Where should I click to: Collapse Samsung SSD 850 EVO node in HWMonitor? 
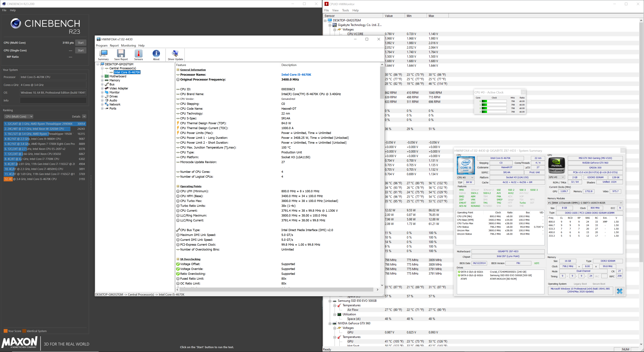click(330, 301)
